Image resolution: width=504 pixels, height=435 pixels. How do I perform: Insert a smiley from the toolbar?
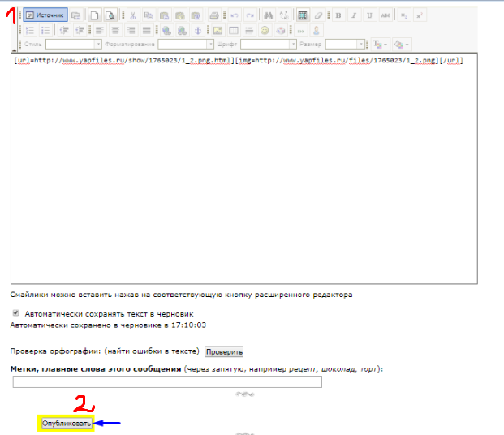(265, 30)
